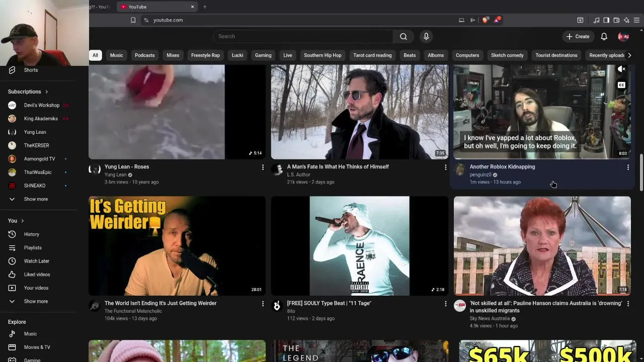Advance the category chips with the right arrow
644x362 pixels.
point(629,55)
